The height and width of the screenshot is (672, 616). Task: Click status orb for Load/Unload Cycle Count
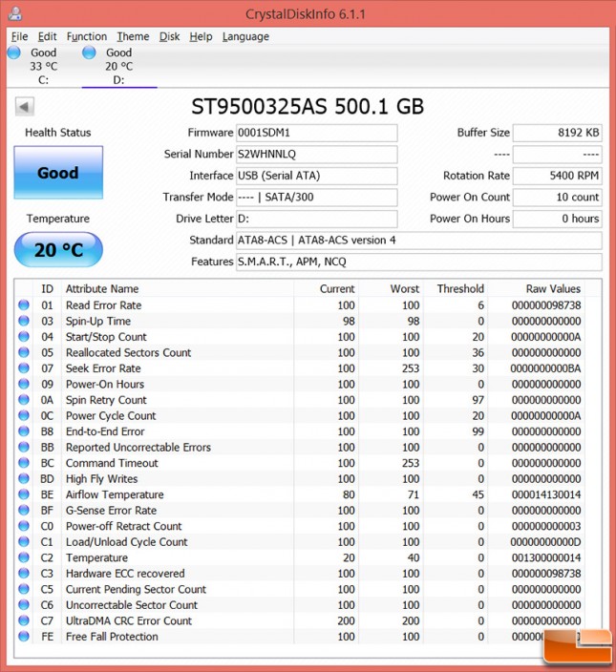tap(24, 542)
